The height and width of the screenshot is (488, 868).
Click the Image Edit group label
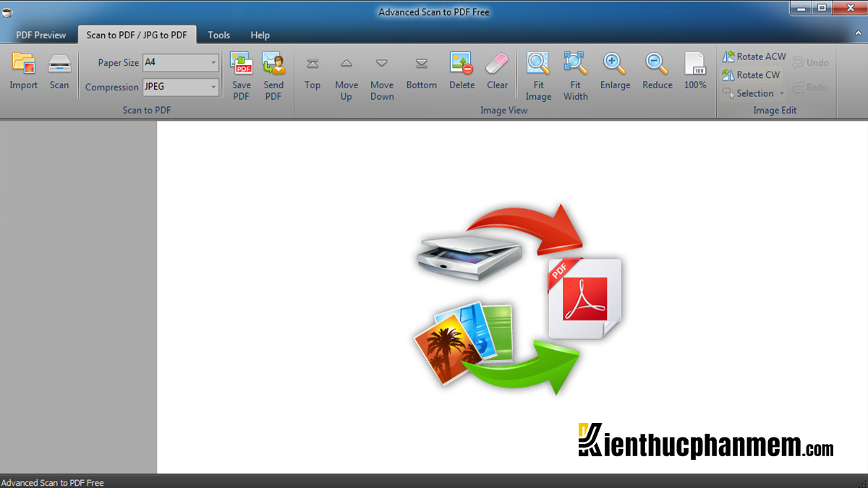pyautogui.click(x=775, y=111)
